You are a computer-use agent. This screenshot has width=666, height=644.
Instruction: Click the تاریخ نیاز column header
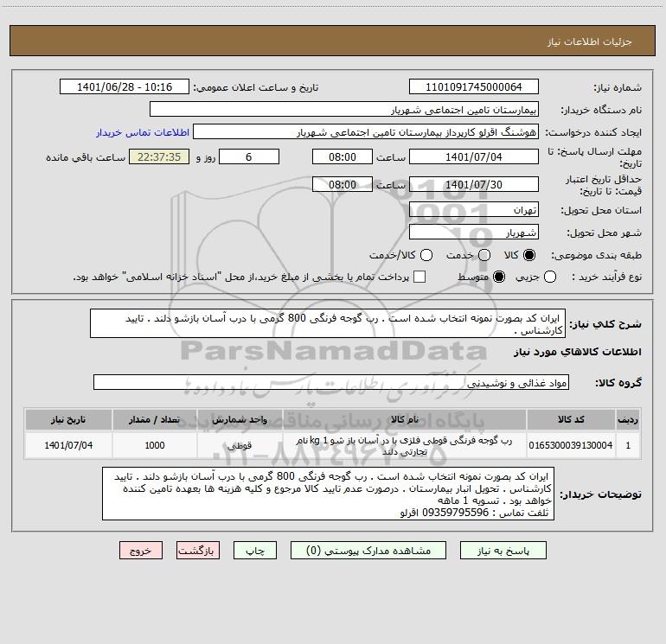68,419
